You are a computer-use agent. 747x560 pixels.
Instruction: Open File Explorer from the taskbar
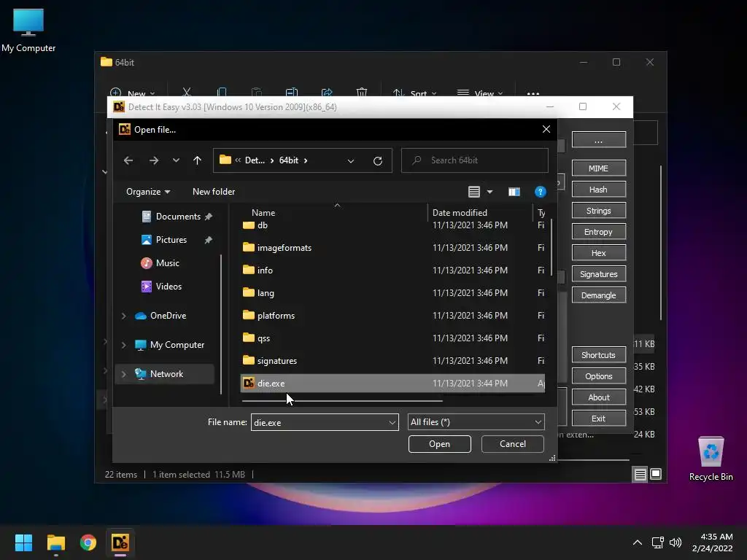pos(55,542)
